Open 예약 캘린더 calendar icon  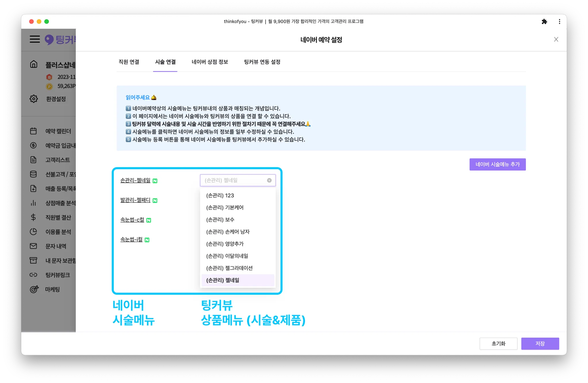click(x=33, y=131)
